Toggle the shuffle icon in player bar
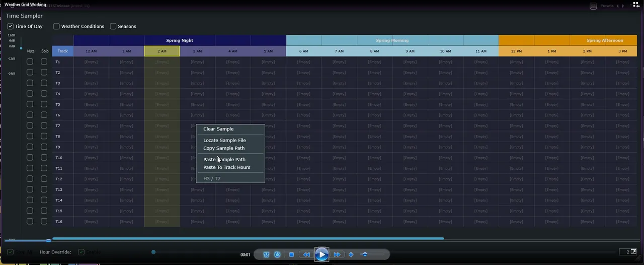 (266, 254)
